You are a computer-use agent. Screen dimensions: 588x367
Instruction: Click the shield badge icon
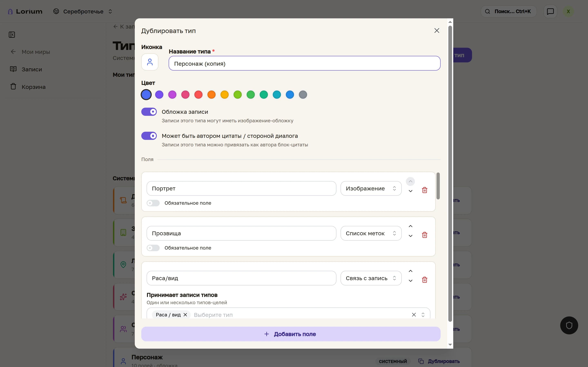click(569, 325)
